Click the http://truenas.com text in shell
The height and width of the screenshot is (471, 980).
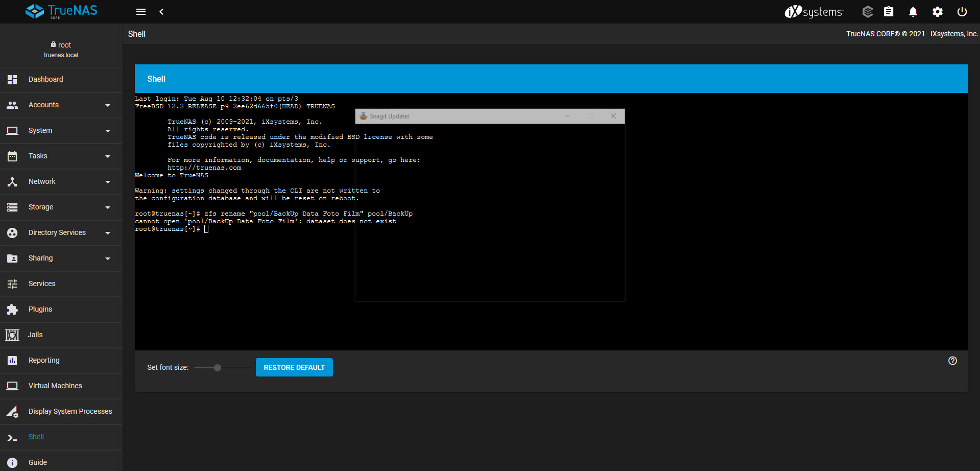pyautogui.click(x=204, y=168)
